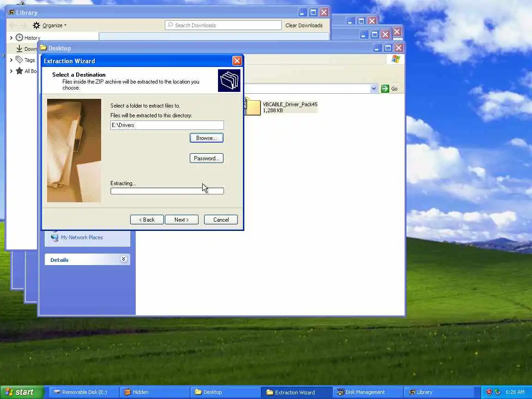Click the Windows flag logo in Desktop window

pos(396,59)
